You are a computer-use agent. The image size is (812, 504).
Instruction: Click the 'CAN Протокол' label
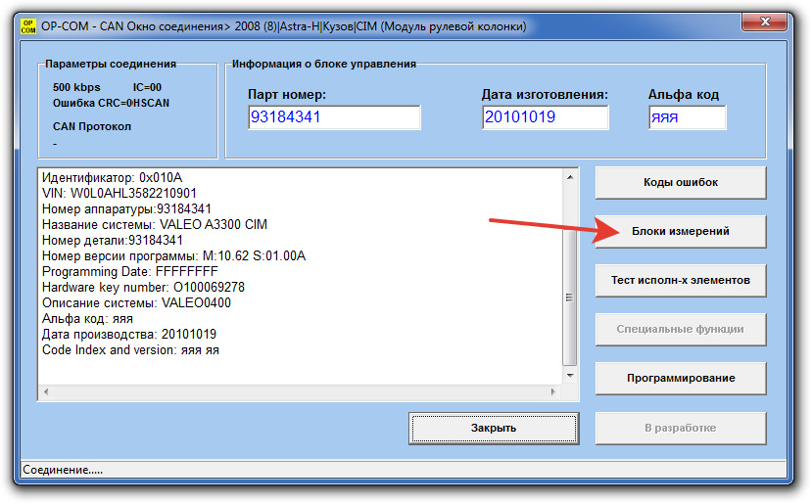[x=92, y=127]
